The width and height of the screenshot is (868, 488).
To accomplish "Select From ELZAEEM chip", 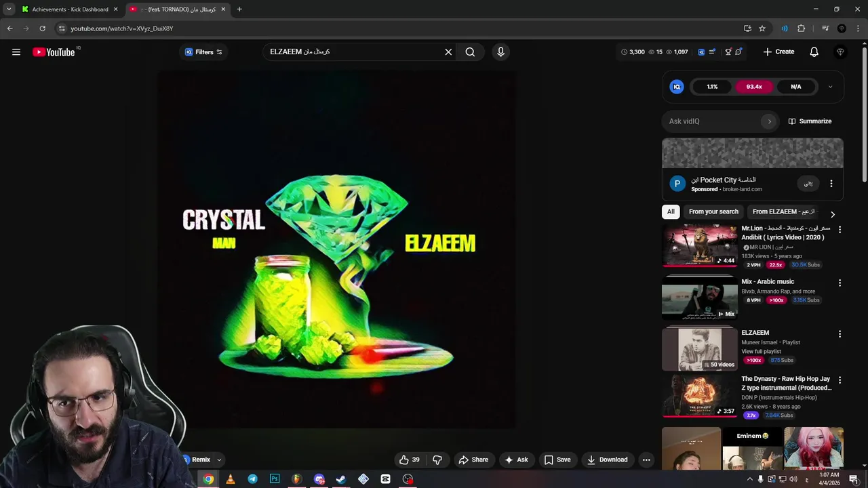I will click(784, 211).
